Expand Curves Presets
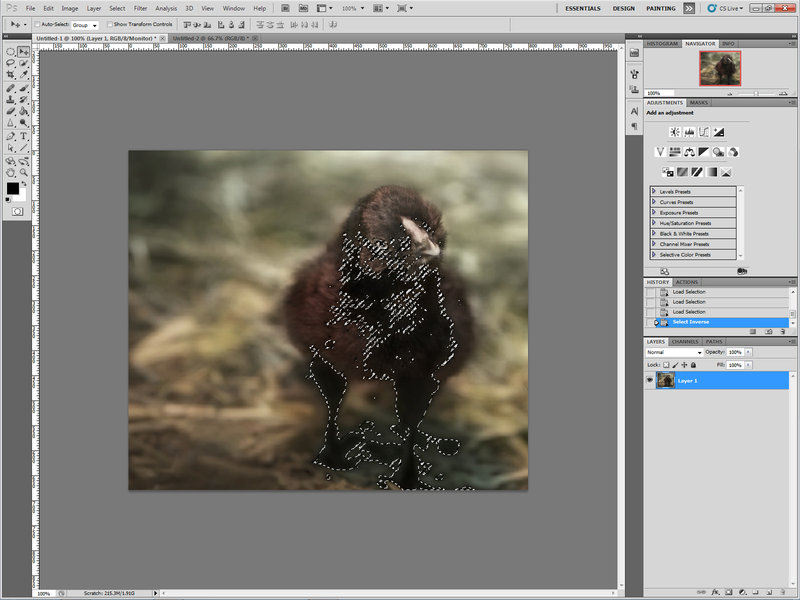The image size is (800, 600). [654, 202]
